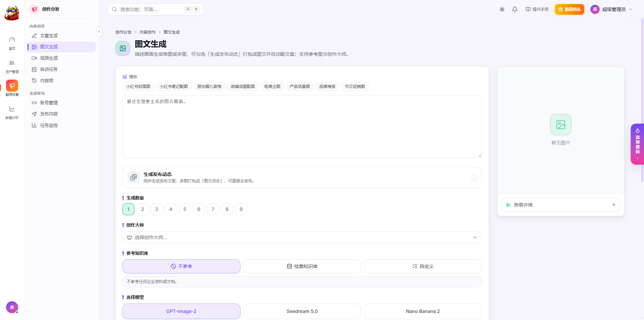
Task: Open the 操作手册 manual
Action: point(537,9)
